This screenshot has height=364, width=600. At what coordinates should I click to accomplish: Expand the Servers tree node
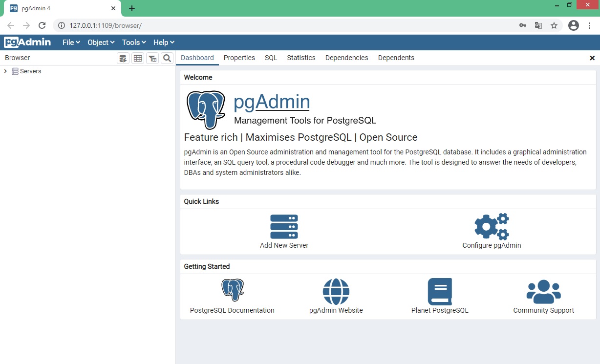[x=5, y=71]
